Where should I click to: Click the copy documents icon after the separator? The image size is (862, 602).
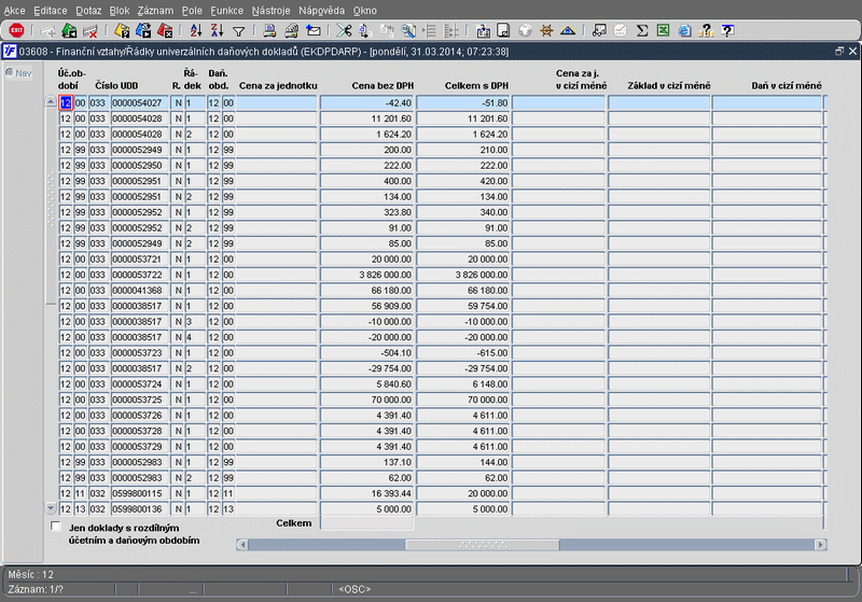pyautogui.click(x=483, y=31)
